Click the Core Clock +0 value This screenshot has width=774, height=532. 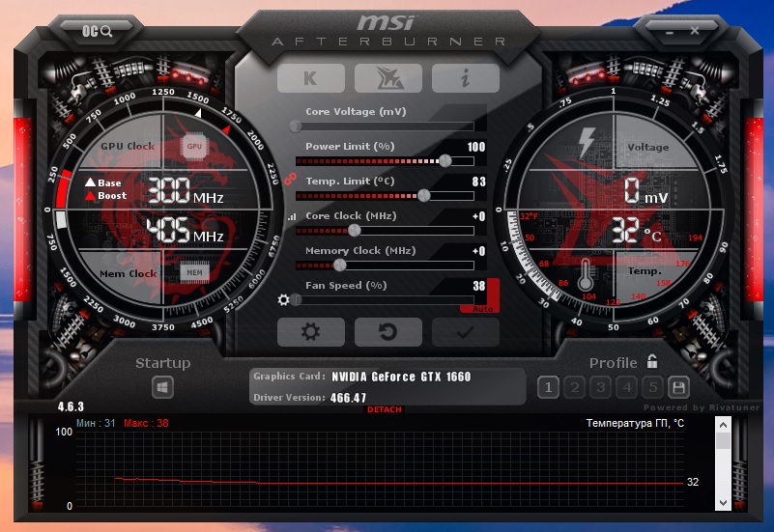[x=479, y=216]
